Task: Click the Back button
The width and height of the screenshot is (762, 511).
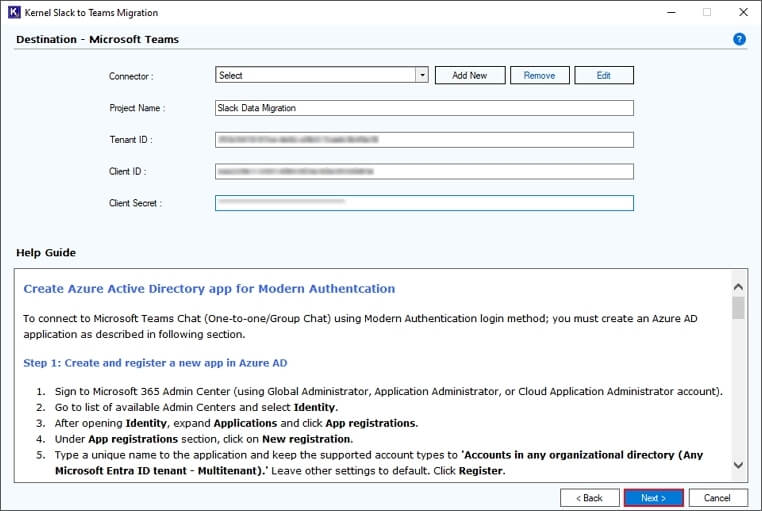Action: pyautogui.click(x=589, y=498)
